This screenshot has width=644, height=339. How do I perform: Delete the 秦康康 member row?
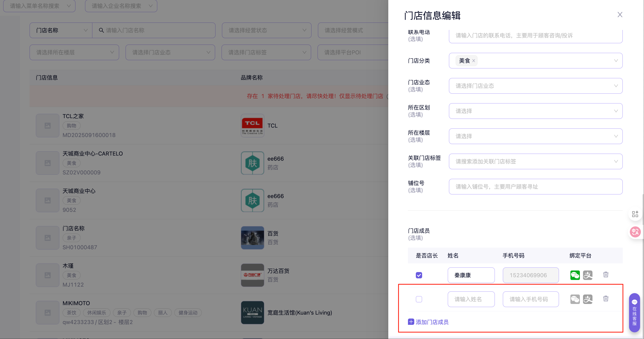coord(605,274)
